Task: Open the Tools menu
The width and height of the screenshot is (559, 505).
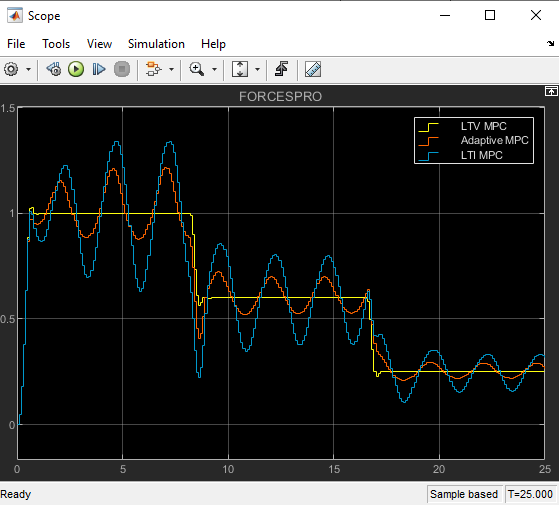Action: 56,44
